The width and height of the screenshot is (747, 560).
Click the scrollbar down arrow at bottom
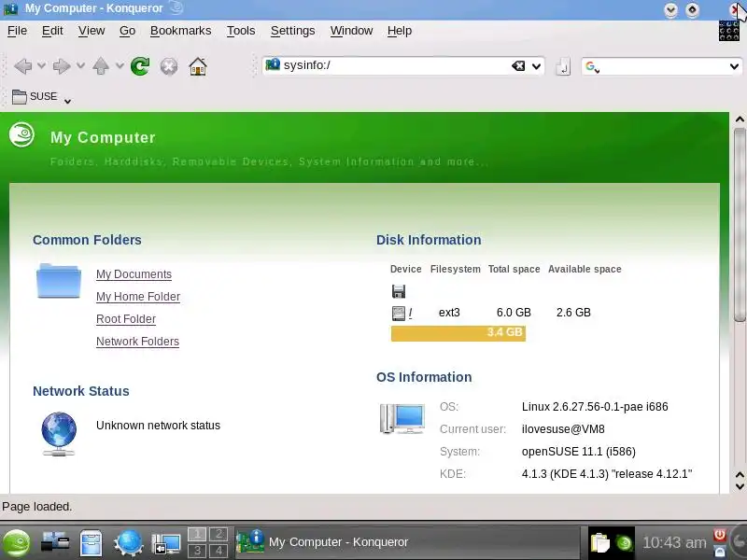pyautogui.click(x=740, y=486)
